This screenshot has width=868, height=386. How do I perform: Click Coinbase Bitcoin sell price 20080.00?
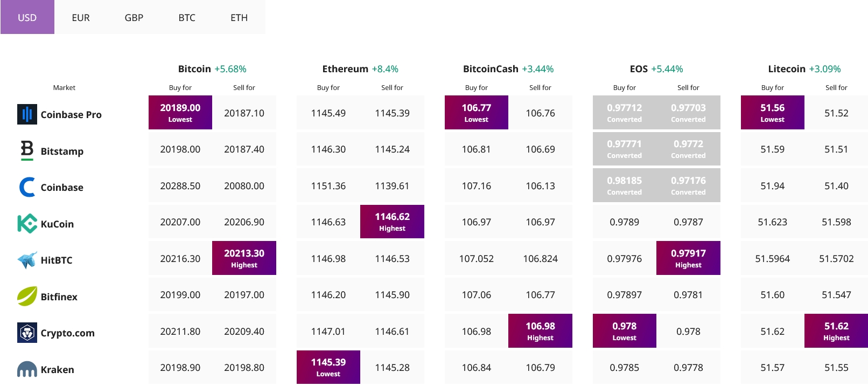(x=244, y=186)
